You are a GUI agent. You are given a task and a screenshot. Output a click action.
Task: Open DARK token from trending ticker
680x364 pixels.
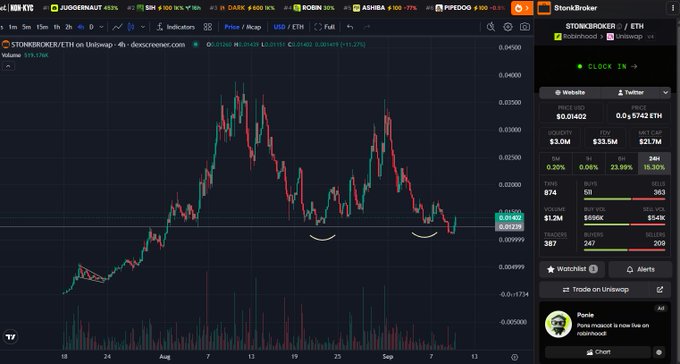(242, 8)
